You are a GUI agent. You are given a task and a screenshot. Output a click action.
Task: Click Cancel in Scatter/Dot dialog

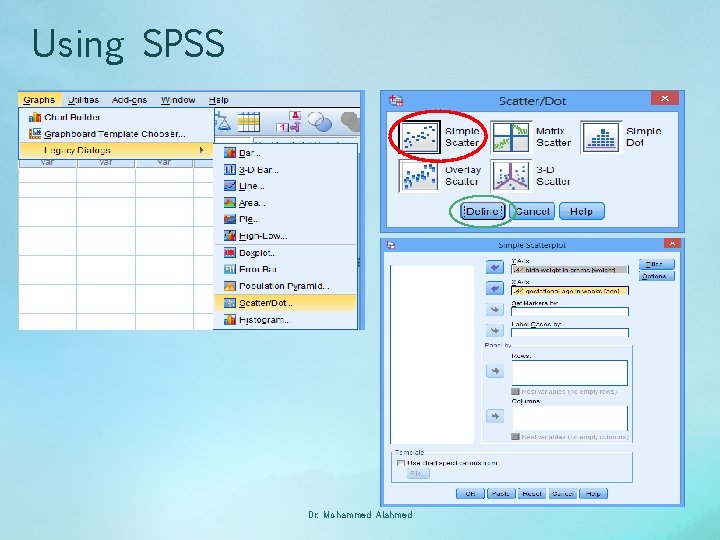(532, 211)
